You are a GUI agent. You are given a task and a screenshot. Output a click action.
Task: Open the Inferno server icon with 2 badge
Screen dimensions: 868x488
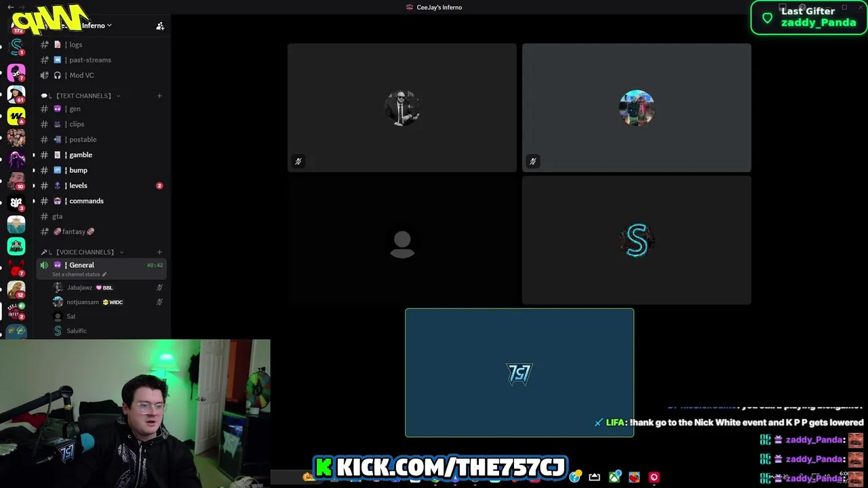pyautogui.click(x=16, y=311)
